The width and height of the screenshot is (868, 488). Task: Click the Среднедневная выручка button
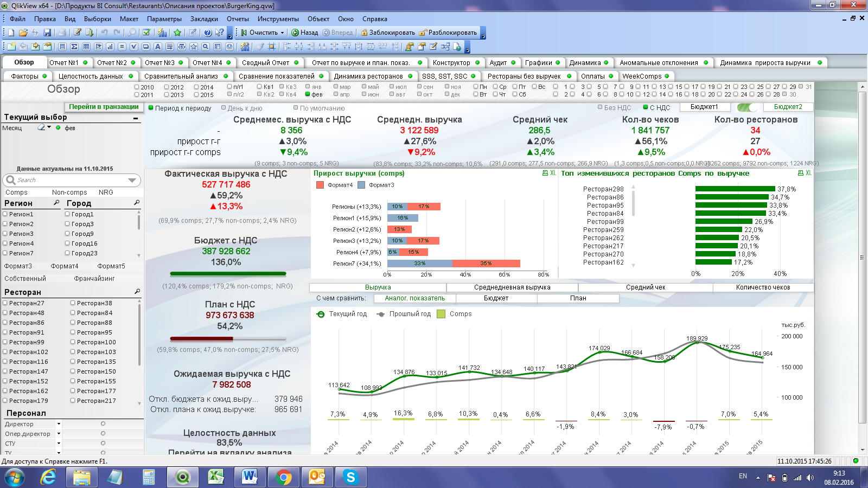(512, 287)
